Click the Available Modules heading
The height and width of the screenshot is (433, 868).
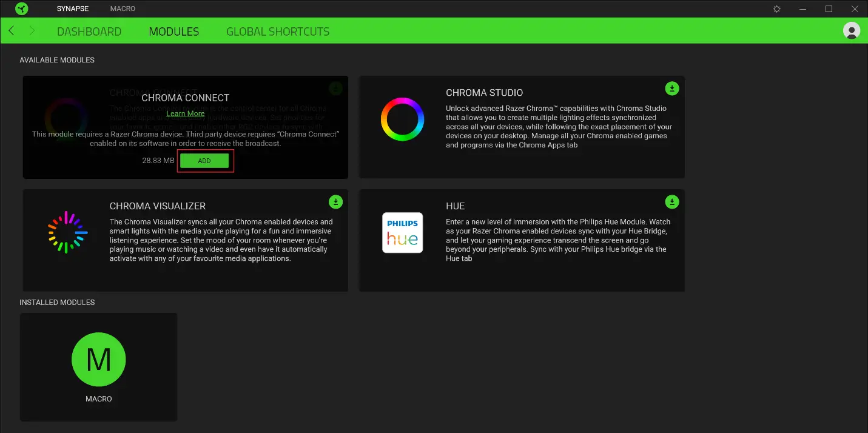[x=57, y=60]
